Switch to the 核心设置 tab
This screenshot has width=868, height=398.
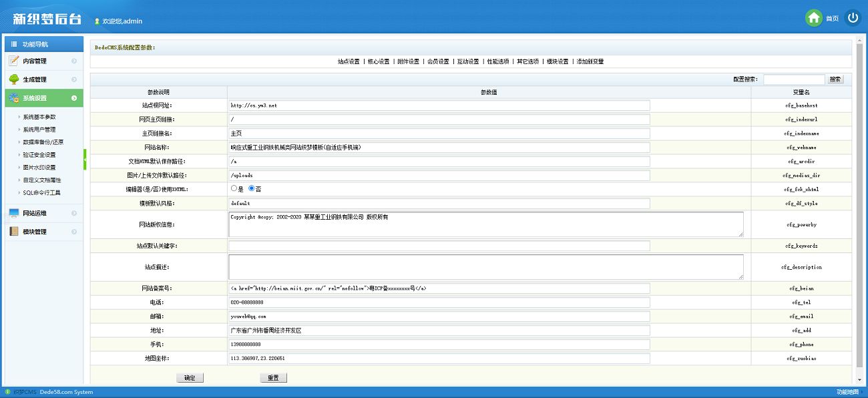point(378,61)
